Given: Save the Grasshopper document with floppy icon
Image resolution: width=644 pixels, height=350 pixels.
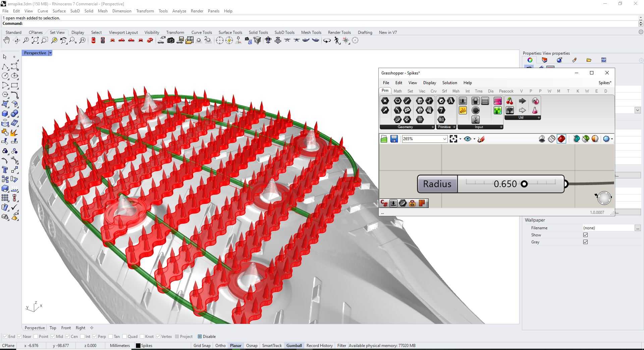Looking at the screenshot, I should coord(394,139).
